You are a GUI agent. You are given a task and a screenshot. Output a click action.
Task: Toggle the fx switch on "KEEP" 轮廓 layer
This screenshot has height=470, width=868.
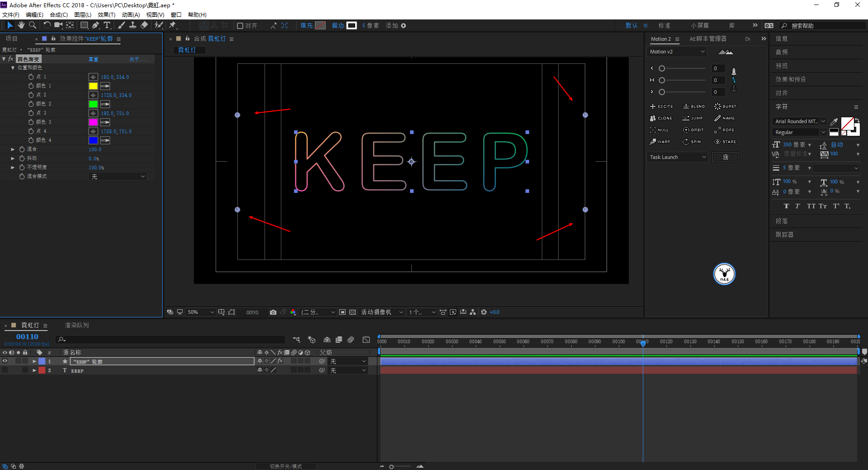pyautogui.click(x=280, y=361)
